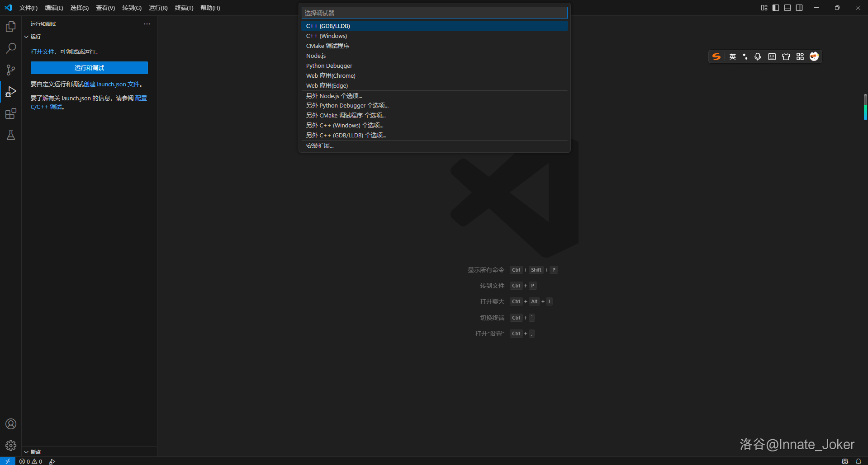Click the blue 运行和调试 button
868x465 pixels.
tap(89, 67)
